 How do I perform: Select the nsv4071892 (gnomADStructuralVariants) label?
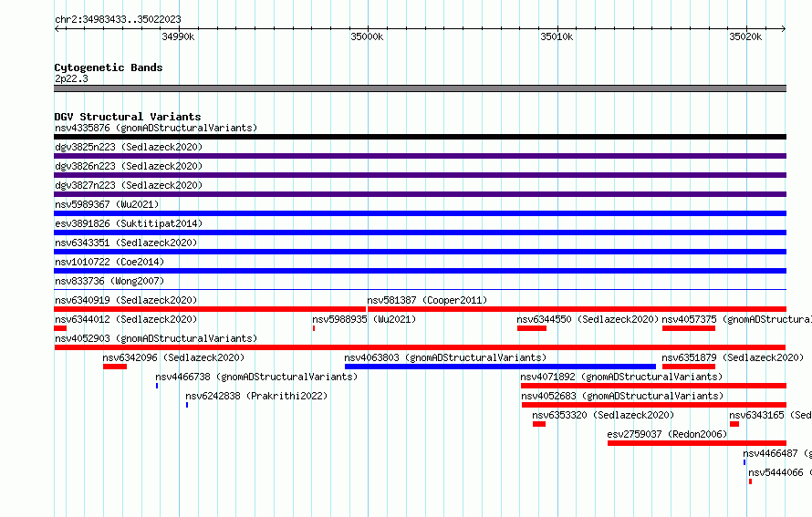point(621,377)
